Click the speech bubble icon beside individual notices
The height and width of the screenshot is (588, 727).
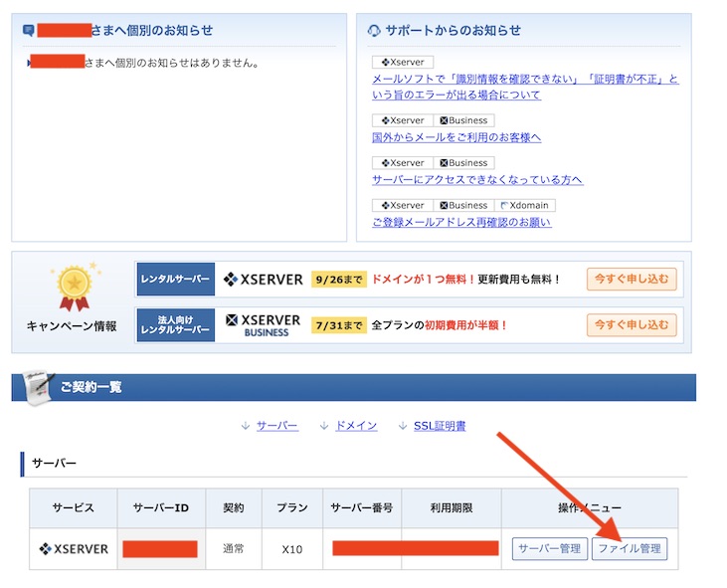pos(28,31)
